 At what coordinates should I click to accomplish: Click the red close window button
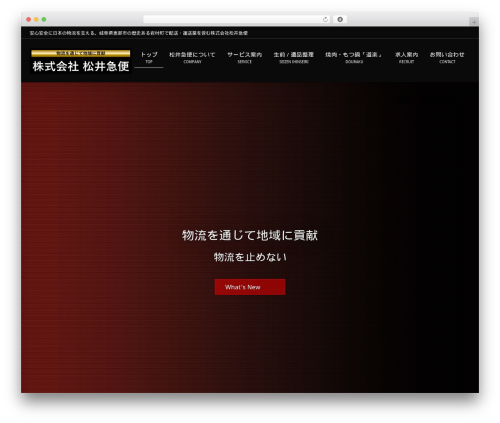(29, 19)
